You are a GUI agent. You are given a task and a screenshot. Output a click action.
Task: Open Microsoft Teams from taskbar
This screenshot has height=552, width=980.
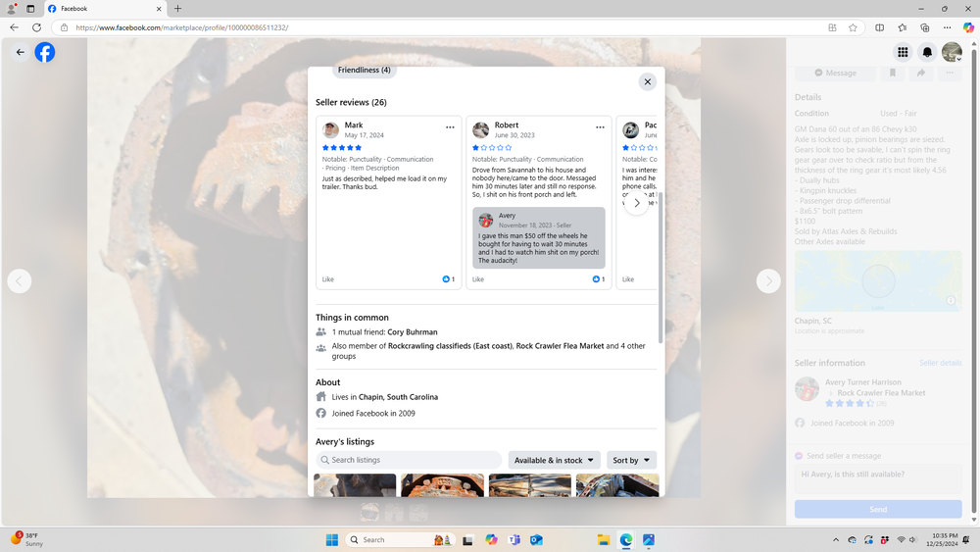514,540
